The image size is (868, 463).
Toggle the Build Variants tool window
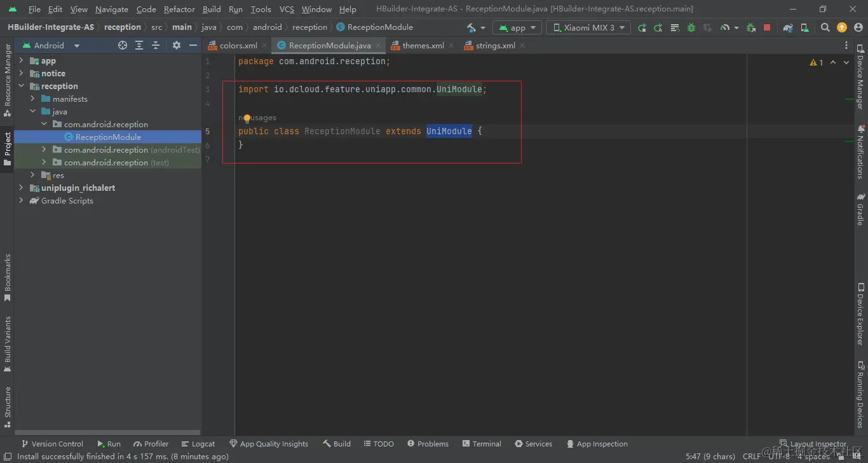(8, 344)
